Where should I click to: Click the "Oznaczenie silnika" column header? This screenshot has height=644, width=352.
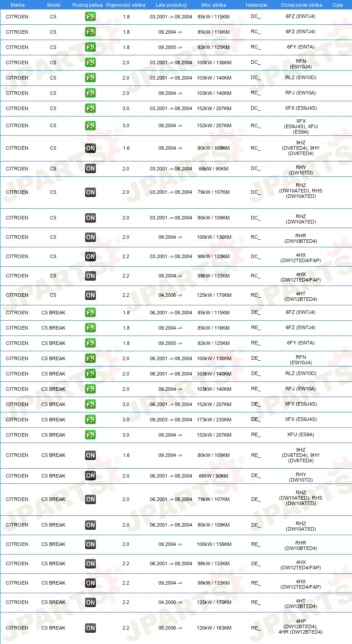[302, 5]
